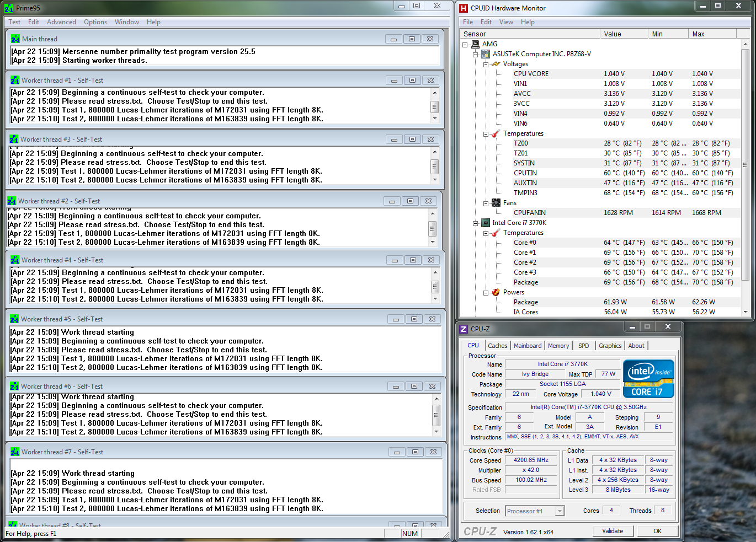Click the Max column header
This screenshot has height=542, width=756.
tap(712, 34)
